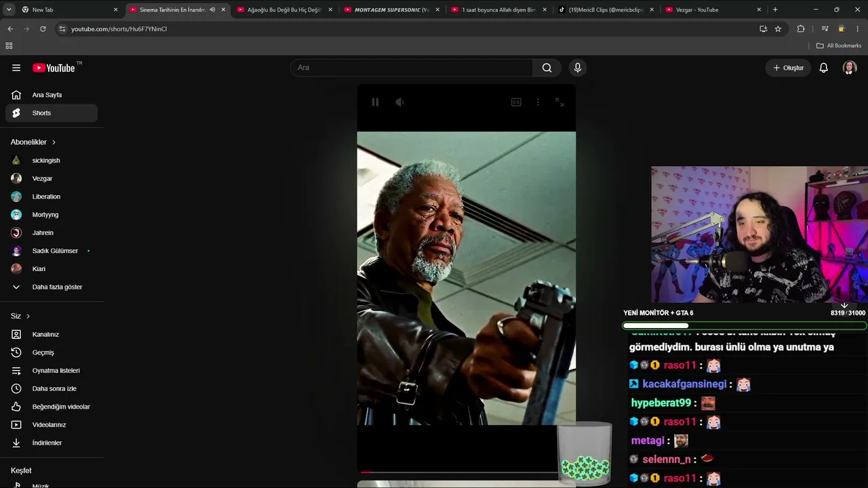Toggle closed captions on the Short
This screenshot has height=488, width=868.
(516, 102)
